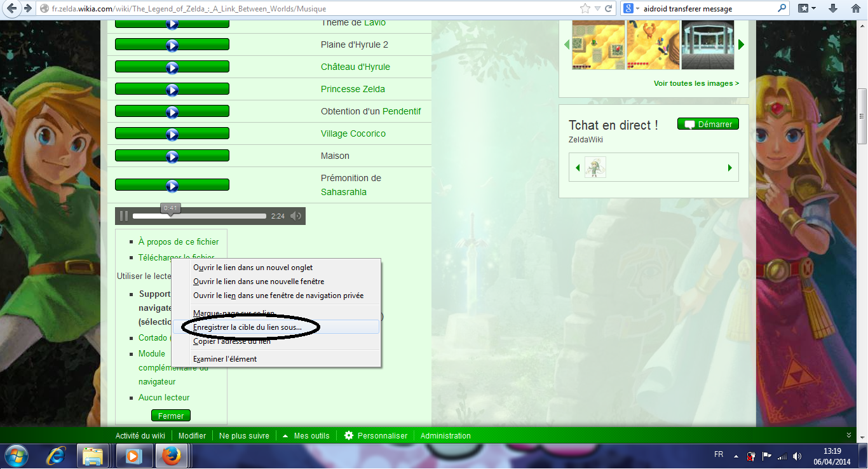Open Internet Explorer from the taskbar
868x469 pixels.
coord(56,456)
